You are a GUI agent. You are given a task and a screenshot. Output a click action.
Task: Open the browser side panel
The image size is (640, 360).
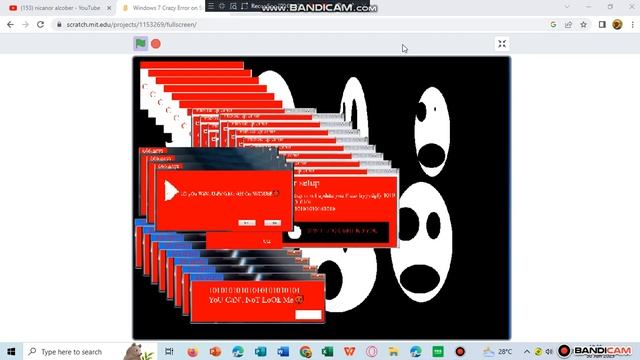[x=602, y=24]
